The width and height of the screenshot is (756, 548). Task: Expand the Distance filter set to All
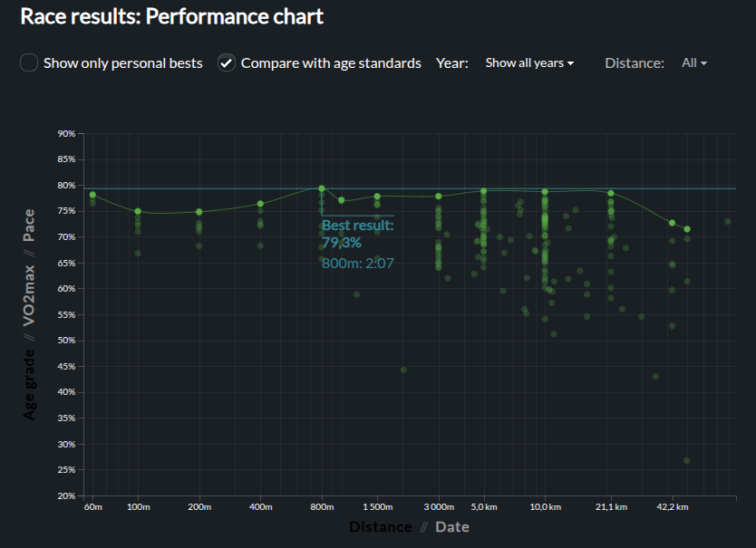pos(693,63)
